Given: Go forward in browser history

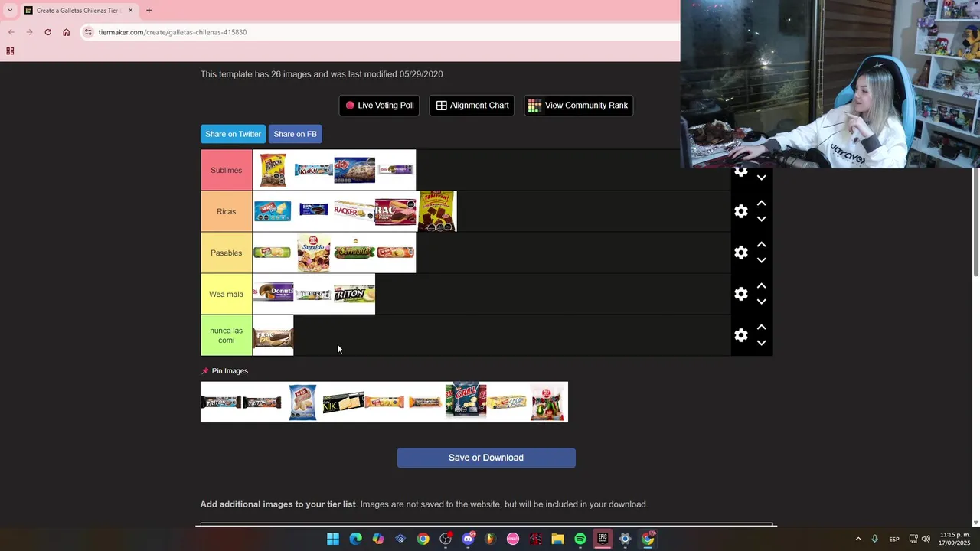Looking at the screenshot, I should tap(29, 32).
